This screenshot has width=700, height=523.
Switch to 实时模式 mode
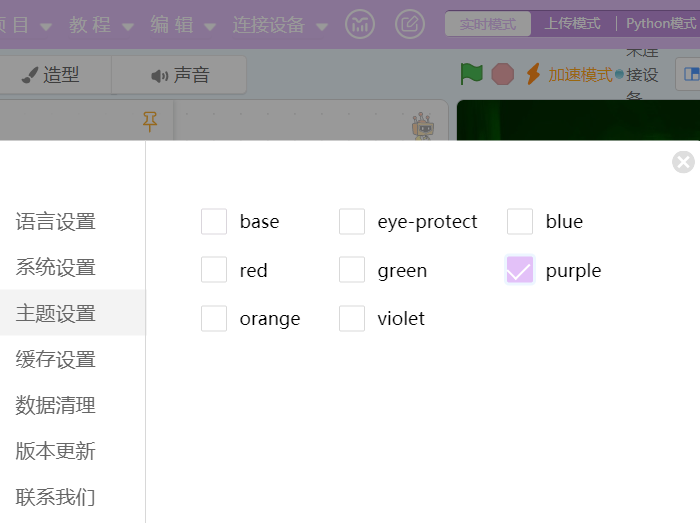click(488, 24)
